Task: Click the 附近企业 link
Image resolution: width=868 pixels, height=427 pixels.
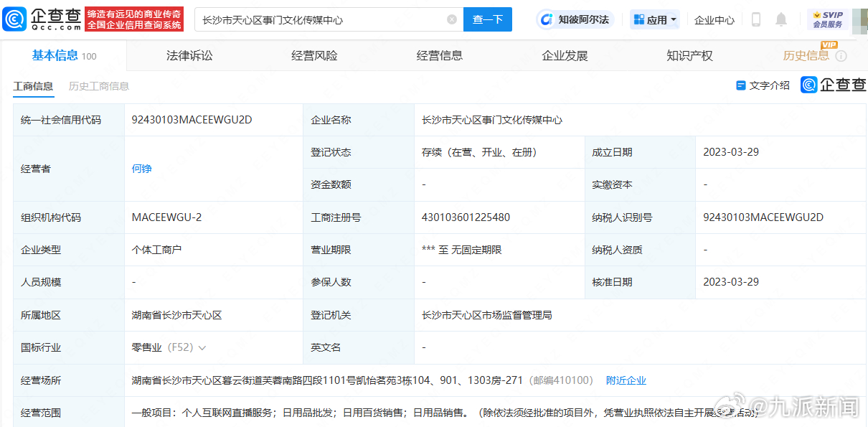Action: pos(626,380)
